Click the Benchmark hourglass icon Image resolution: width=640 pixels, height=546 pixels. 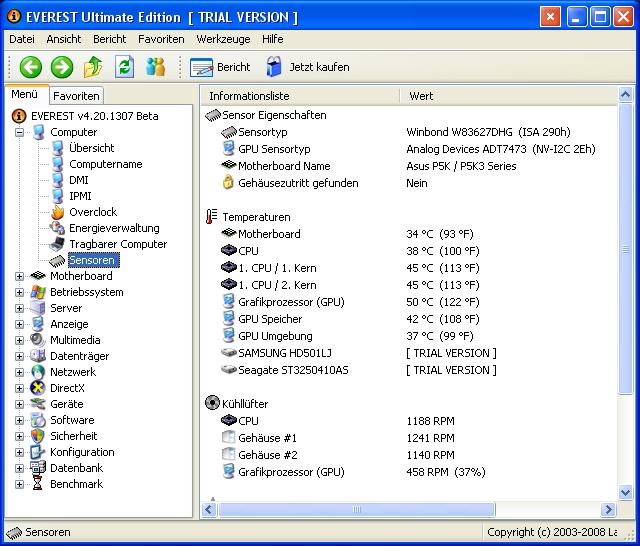pos(38,484)
